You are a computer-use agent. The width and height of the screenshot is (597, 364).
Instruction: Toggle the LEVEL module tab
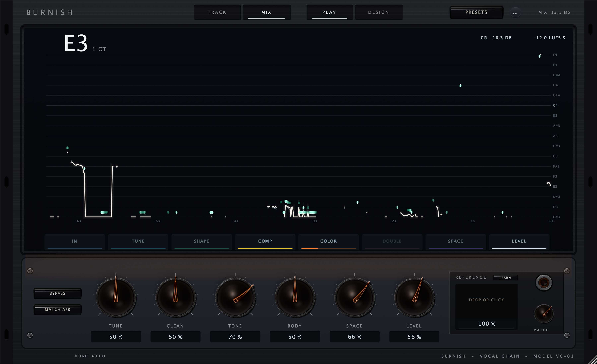pyautogui.click(x=519, y=242)
